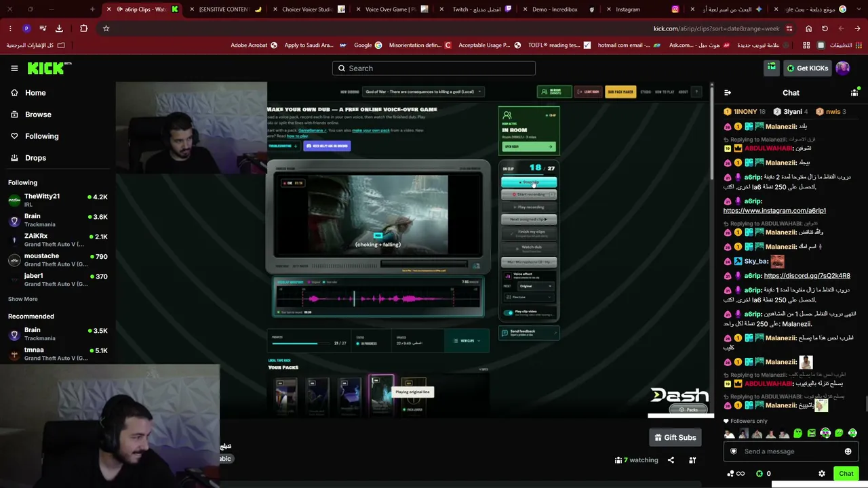Open the emoji picker in chat input
This screenshot has width=868, height=488.
click(848, 451)
